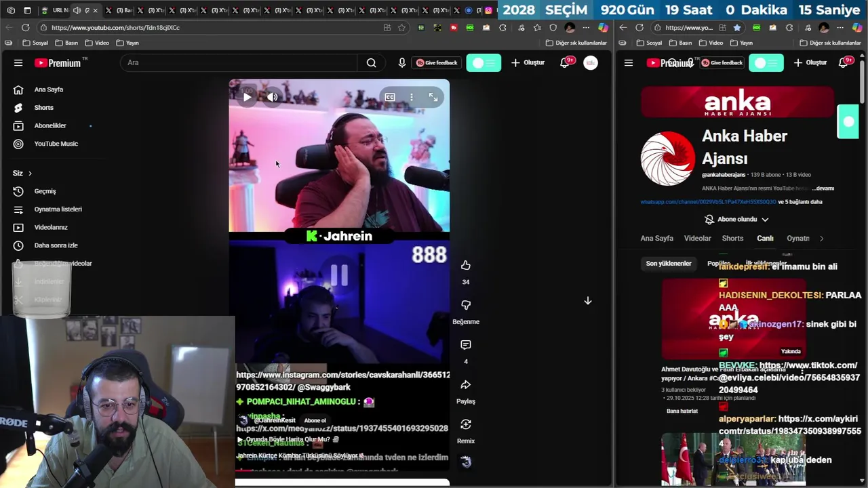This screenshot has width=868, height=488.
Task: Mute the Shorts player volume
Action: 273,98
